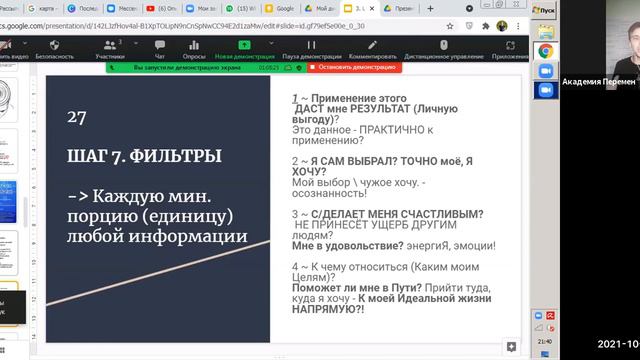Click the red tray icon
This screenshot has width=640, height=360.
pos(551,316)
